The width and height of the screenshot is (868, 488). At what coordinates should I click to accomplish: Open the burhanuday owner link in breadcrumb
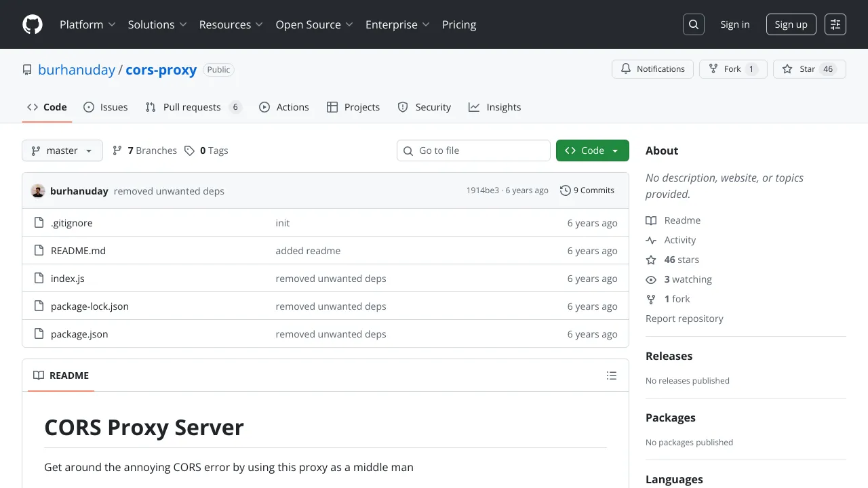coord(77,70)
